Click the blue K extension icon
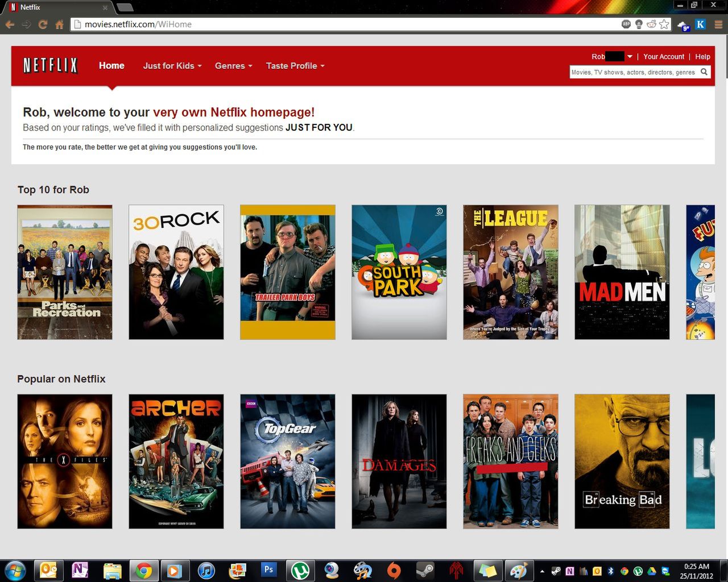Viewport: 728px width, 582px height. pyautogui.click(x=701, y=24)
